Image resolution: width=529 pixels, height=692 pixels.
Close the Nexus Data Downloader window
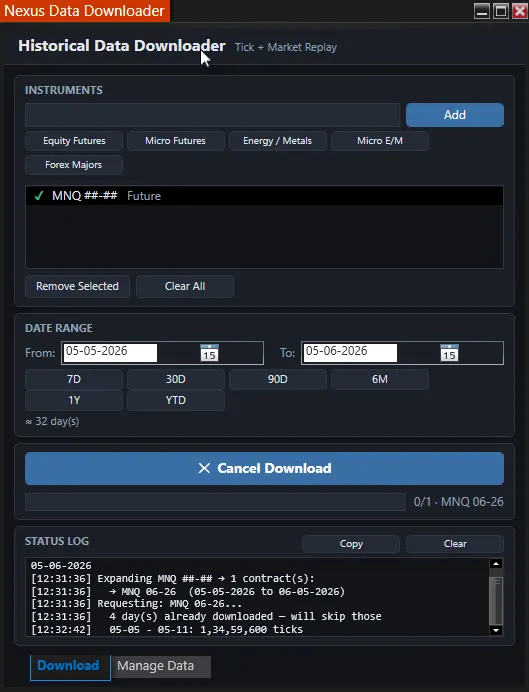[x=520, y=11]
